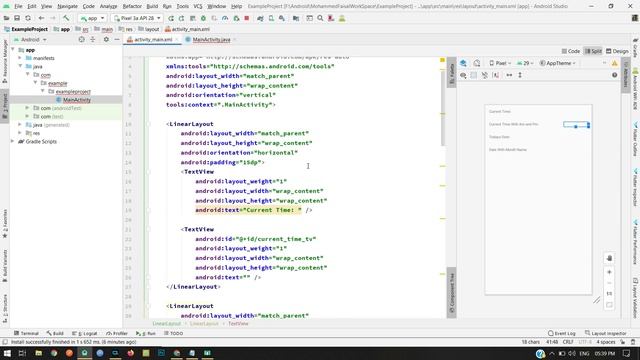The width and height of the screenshot is (640, 360).
Task: Select MainActivity in project tree
Action: click(77, 100)
